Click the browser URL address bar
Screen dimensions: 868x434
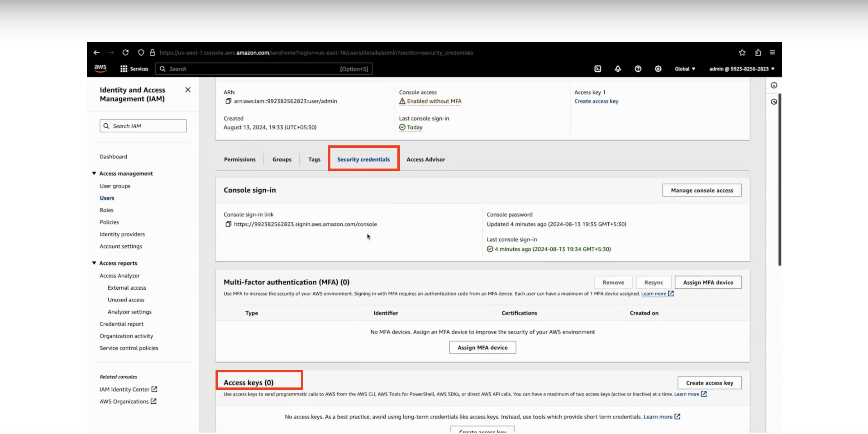click(x=316, y=52)
